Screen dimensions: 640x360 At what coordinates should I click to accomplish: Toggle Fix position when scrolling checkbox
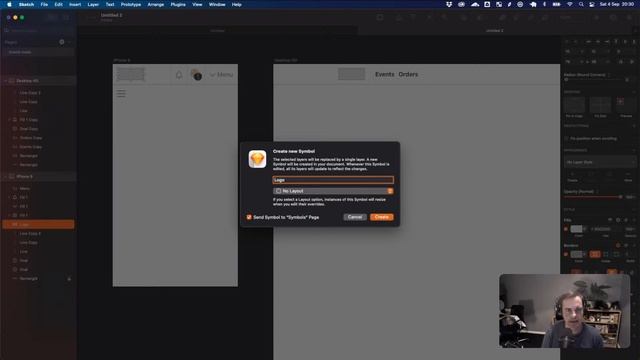pyautogui.click(x=567, y=138)
